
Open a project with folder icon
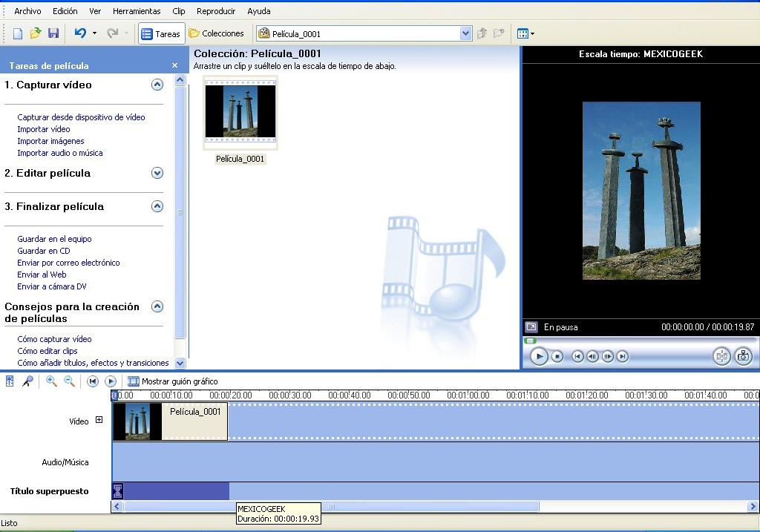click(36, 33)
